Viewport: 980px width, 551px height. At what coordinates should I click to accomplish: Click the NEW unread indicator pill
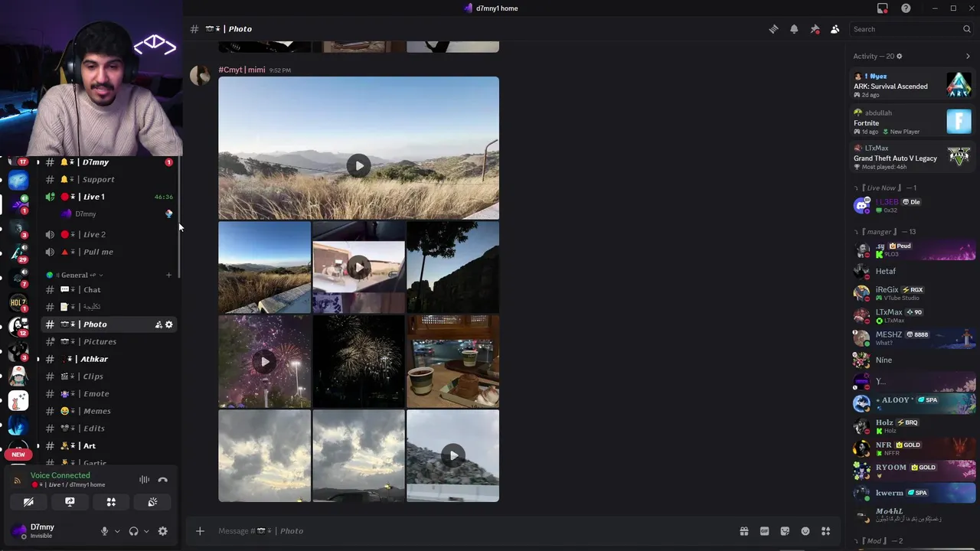tap(18, 455)
